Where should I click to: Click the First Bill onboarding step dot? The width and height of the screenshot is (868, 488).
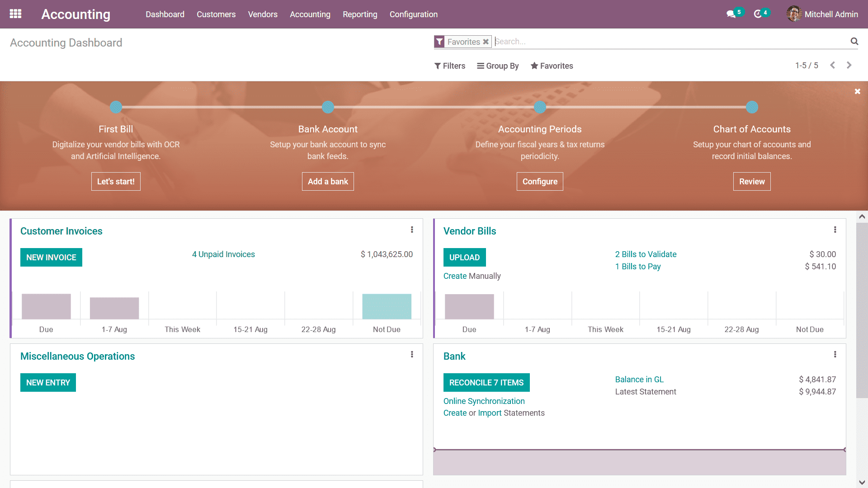point(116,107)
